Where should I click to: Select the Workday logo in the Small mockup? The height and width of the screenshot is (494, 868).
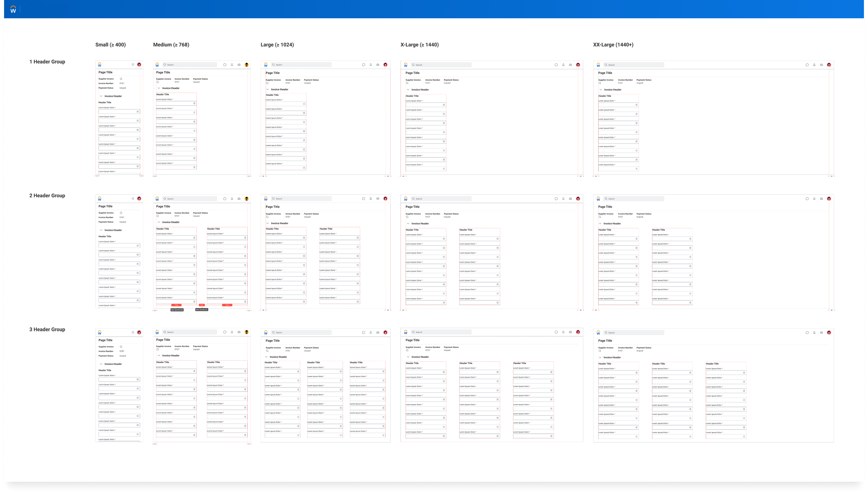[99, 64]
